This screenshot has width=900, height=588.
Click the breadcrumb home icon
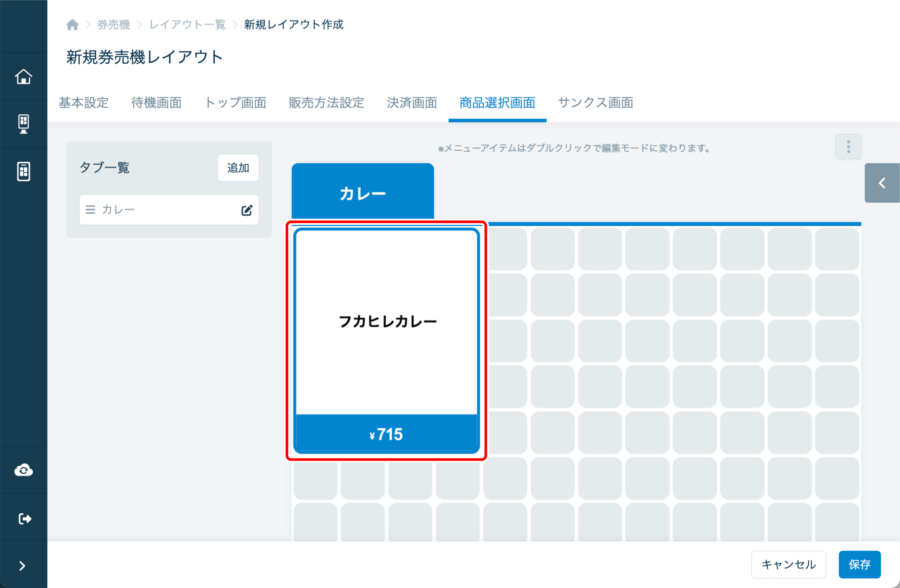pos(73,25)
